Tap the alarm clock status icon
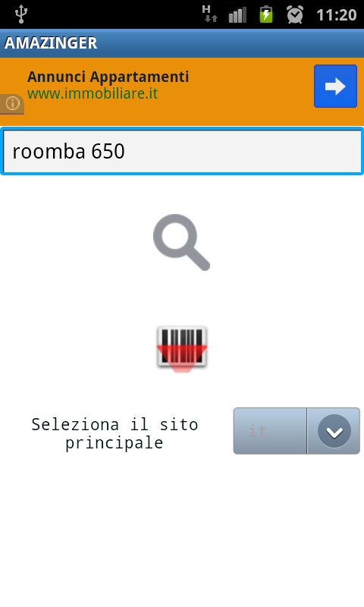 [295, 14]
